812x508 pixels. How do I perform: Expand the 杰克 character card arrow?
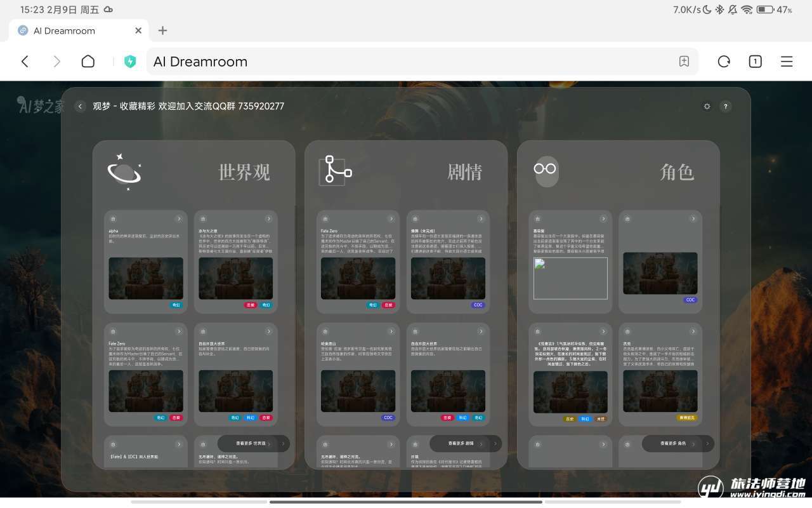coord(693,332)
